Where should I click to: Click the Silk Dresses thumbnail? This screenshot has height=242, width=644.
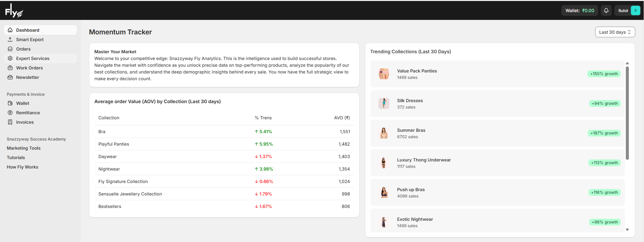point(384,103)
